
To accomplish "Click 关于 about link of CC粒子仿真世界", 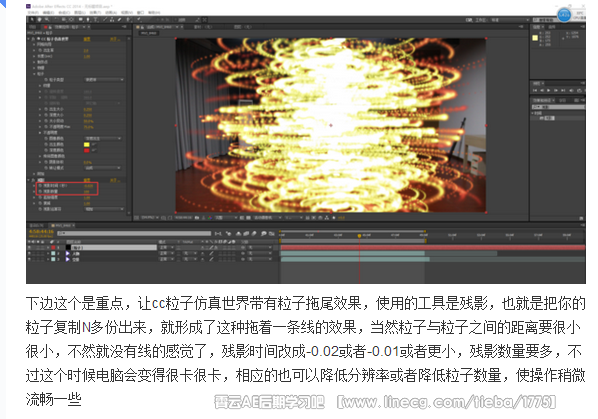I will (114, 39).
